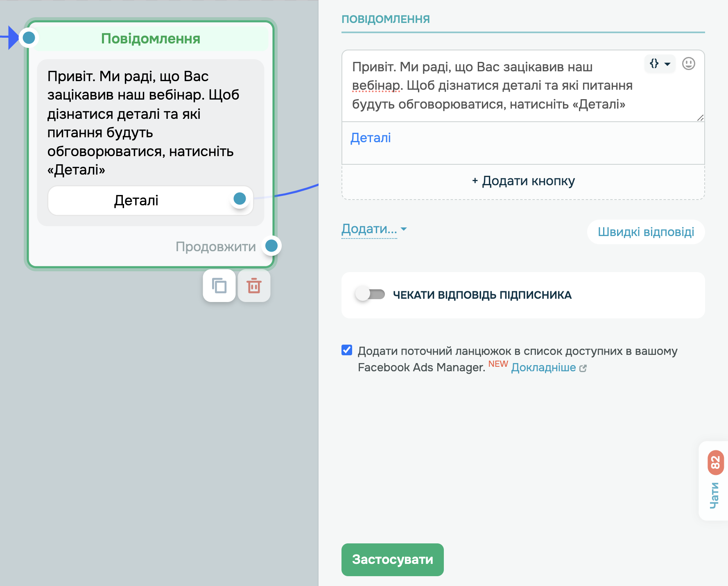Screen dimensions: 728x586
Task: Click the external link icon beside Докладніше
Action: coord(584,368)
